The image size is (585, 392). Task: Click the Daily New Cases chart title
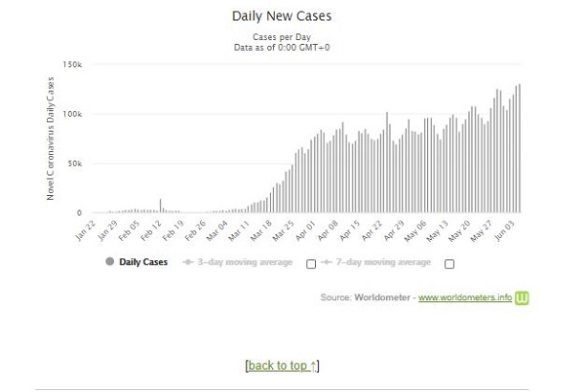click(x=280, y=17)
